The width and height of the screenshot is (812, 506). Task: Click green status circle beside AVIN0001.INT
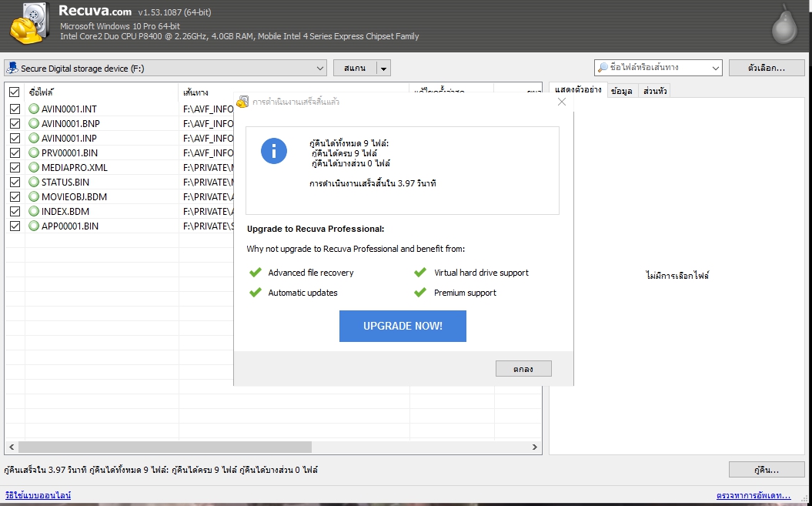[x=34, y=109]
